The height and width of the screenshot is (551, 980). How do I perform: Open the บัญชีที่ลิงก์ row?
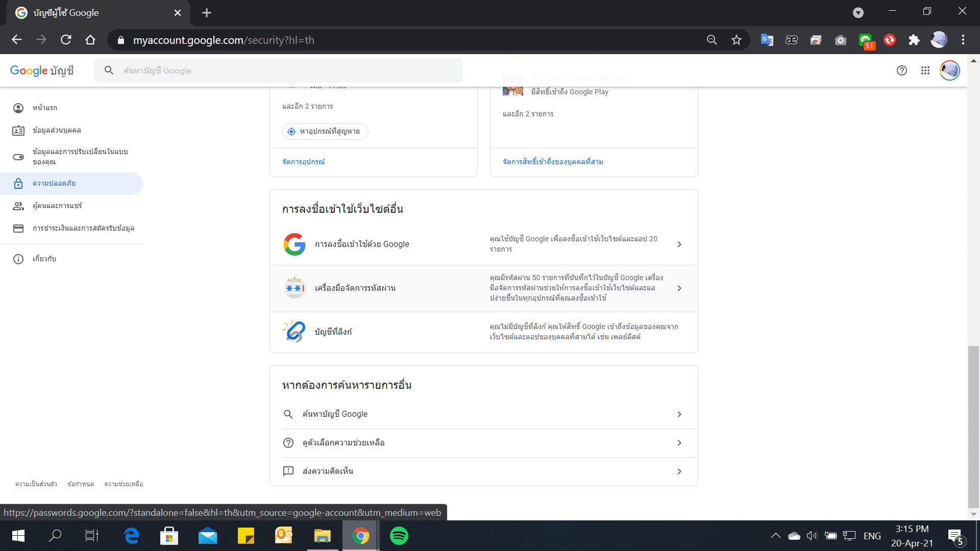483,332
